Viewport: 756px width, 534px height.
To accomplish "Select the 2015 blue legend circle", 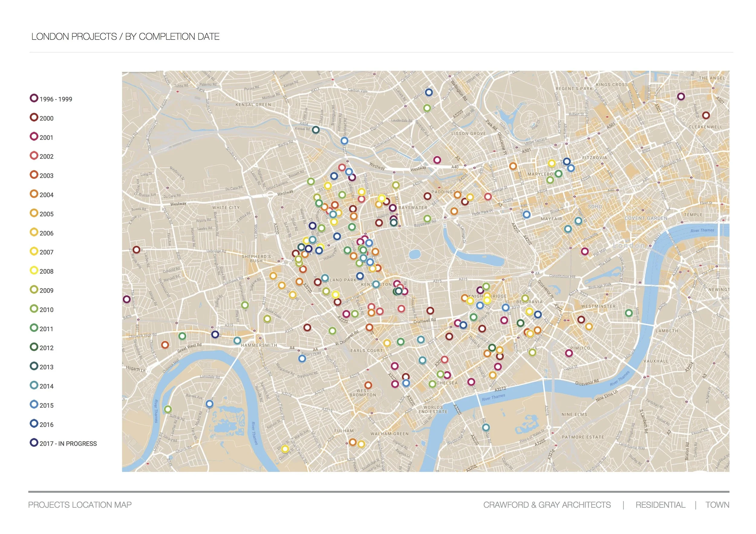I will (x=34, y=404).
